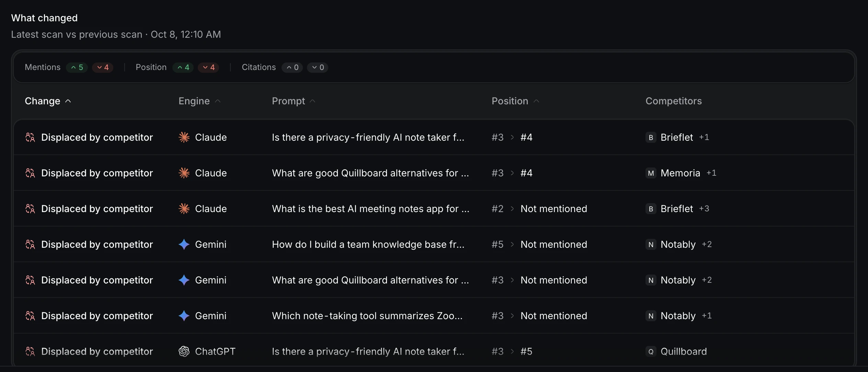Sort the table by the Engine column
Viewport: 868px width, 372px height.
coord(199,101)
